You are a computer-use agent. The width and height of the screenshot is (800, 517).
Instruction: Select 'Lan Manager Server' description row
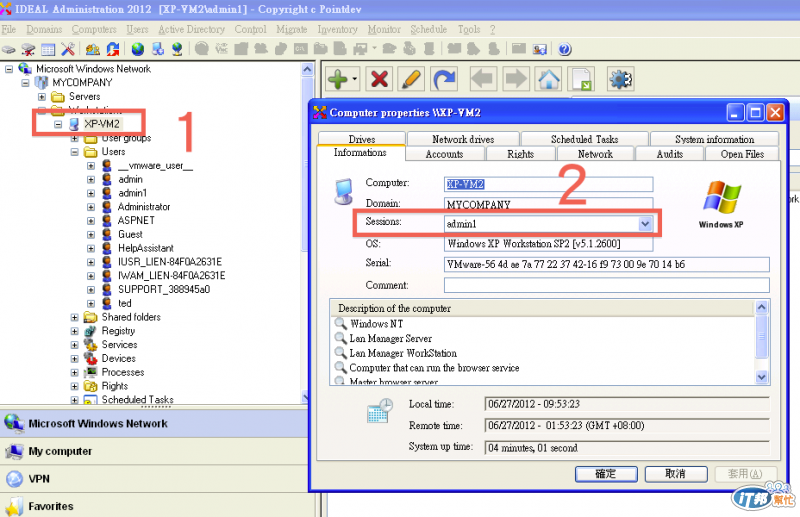[390, 338]
